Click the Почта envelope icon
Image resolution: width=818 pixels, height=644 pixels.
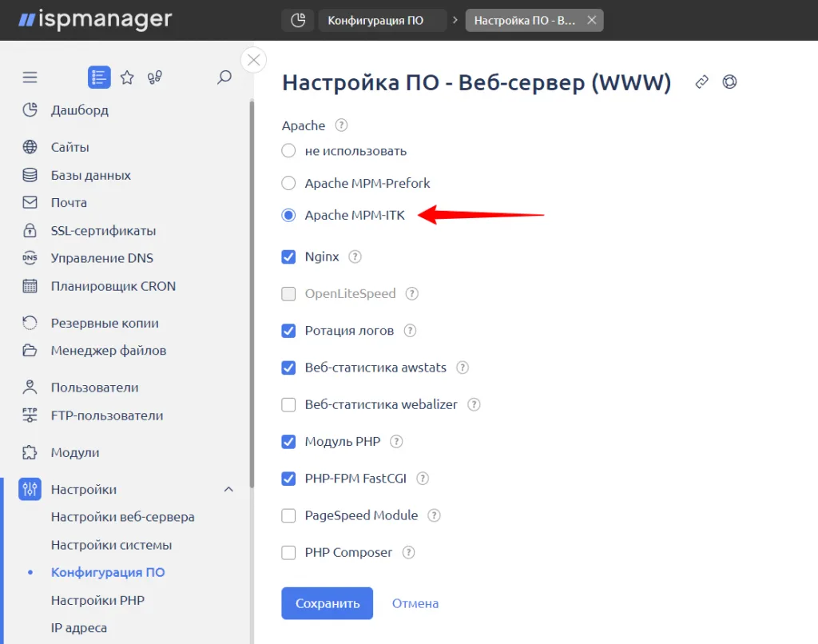pos(30,202)
